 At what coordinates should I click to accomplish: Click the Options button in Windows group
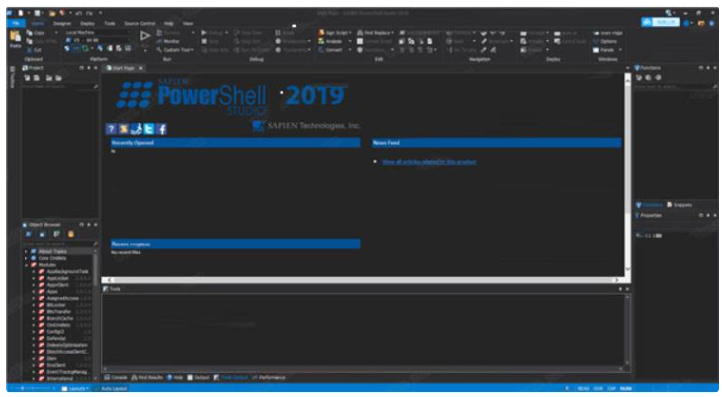(605, 41)
